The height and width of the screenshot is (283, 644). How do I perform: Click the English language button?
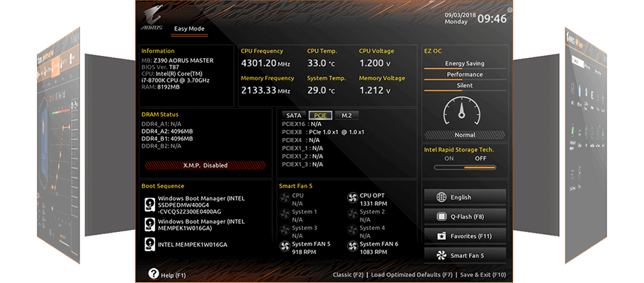pos(465,197)
